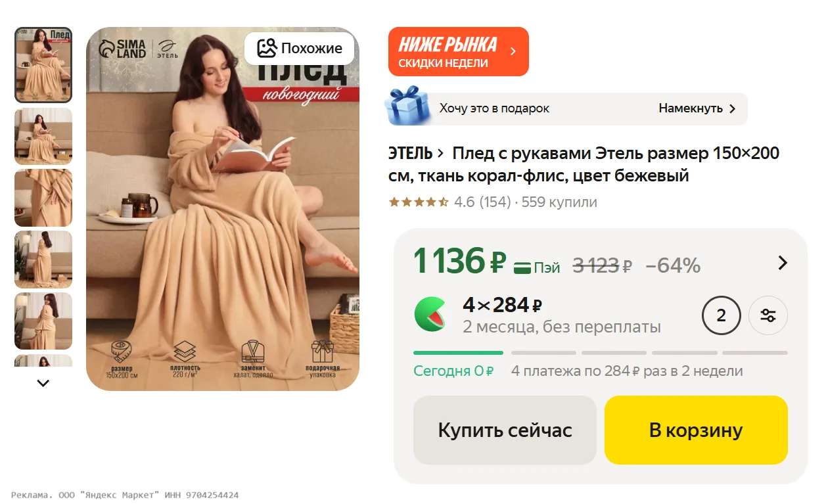Click the payment schedule progress bar
The image size is (826, 504).
pyautogui.click(x=600, y=353)
